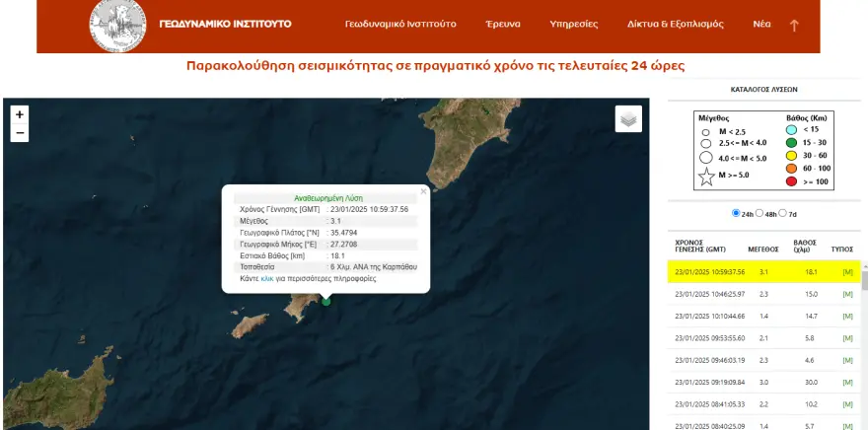Viewport: 868px width, 430px height.
Task: Click the 'κλικ' link for more information
Action: pos(266,279)
